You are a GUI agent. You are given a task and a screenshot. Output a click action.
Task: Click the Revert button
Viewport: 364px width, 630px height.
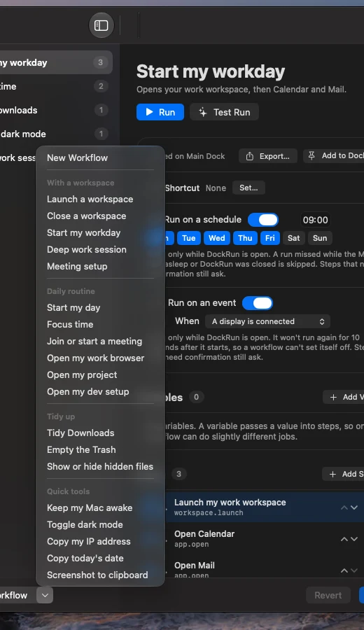[x=328, y=596]
